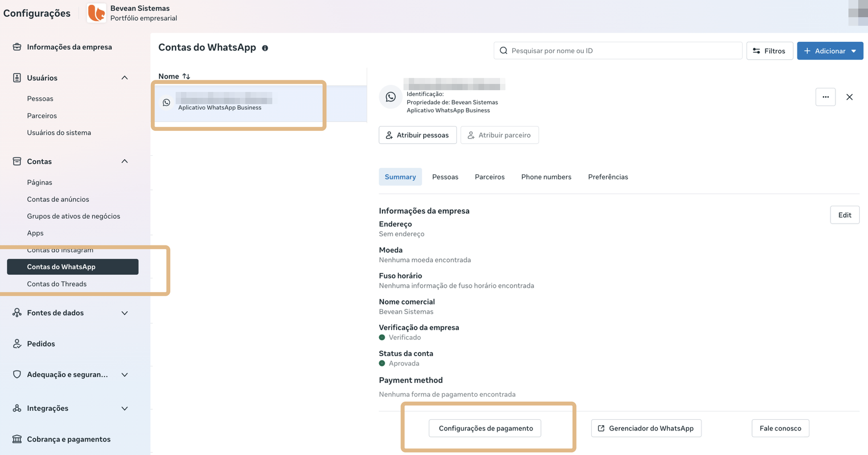Switch to the Pessoas tab
The height and width of the screenshot is (455, 868).
pos(445,177)
